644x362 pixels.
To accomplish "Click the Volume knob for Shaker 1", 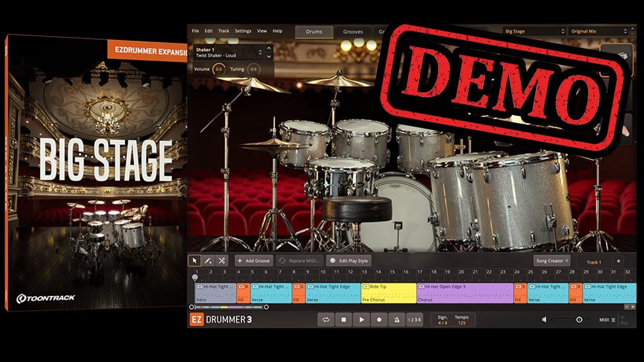I will (219, 69).
